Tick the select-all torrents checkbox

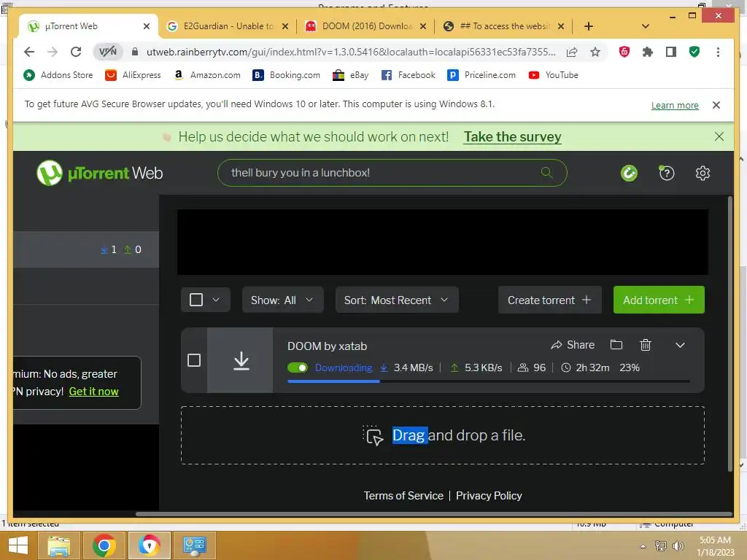(x=196, y=300)
